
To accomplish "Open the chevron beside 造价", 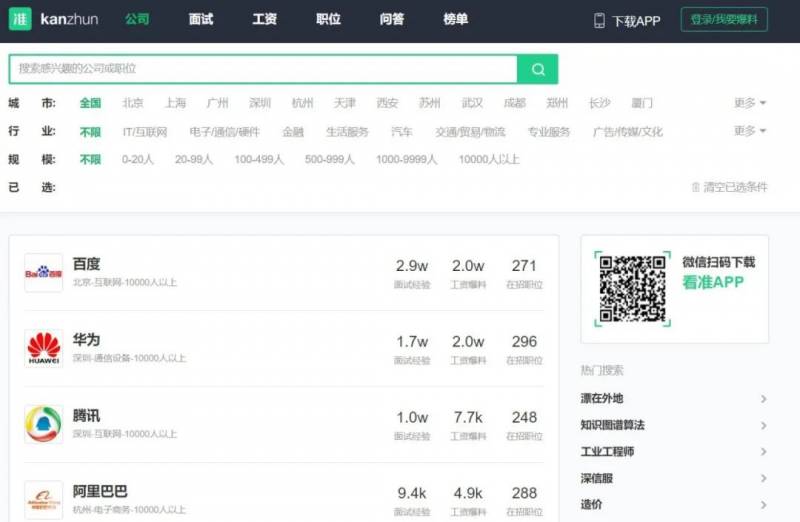I will coord(764,505).
